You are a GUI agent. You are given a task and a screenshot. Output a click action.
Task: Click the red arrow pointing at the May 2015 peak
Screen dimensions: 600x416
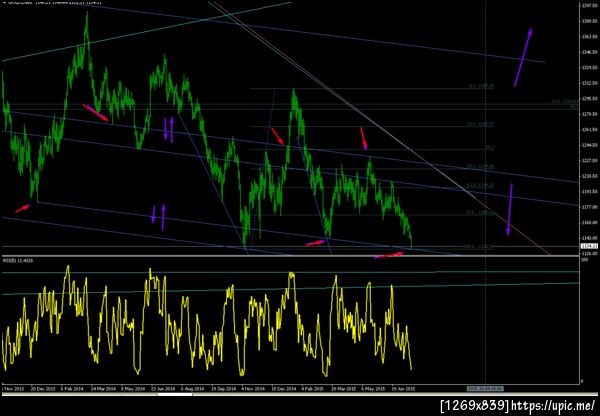pos(364,138)
